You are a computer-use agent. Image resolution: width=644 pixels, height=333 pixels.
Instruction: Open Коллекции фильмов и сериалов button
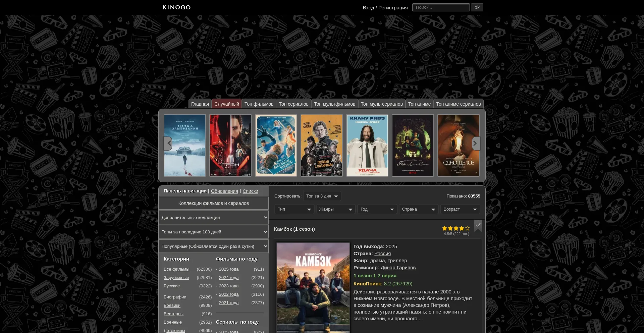[x=214, y=203]
